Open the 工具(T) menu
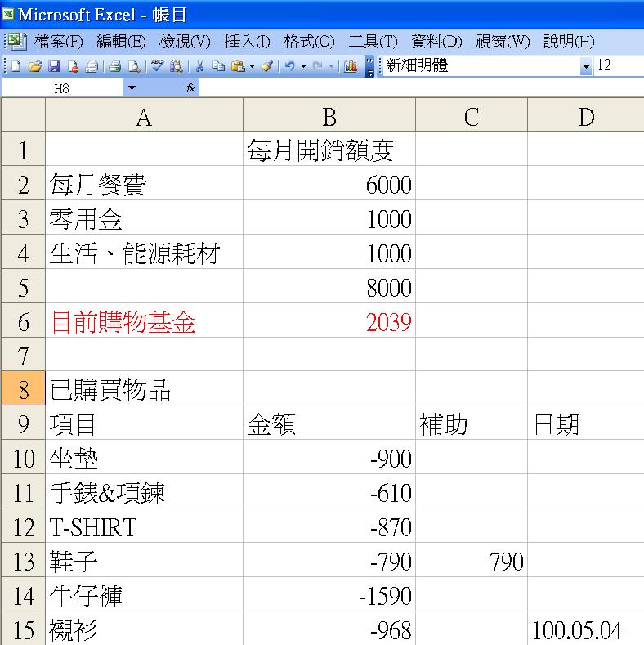This screenshot has height=645, width=644. pos(373,42)
